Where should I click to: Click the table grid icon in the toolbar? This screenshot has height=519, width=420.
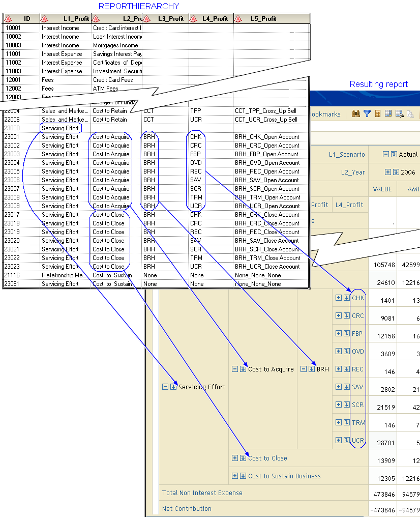[x=388, y=114]
